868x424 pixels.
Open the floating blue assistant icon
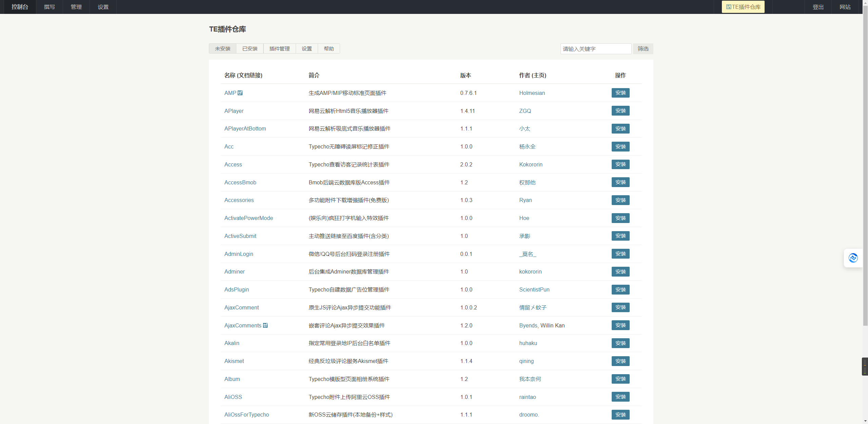pyautogui.click(x=853, y=258)
